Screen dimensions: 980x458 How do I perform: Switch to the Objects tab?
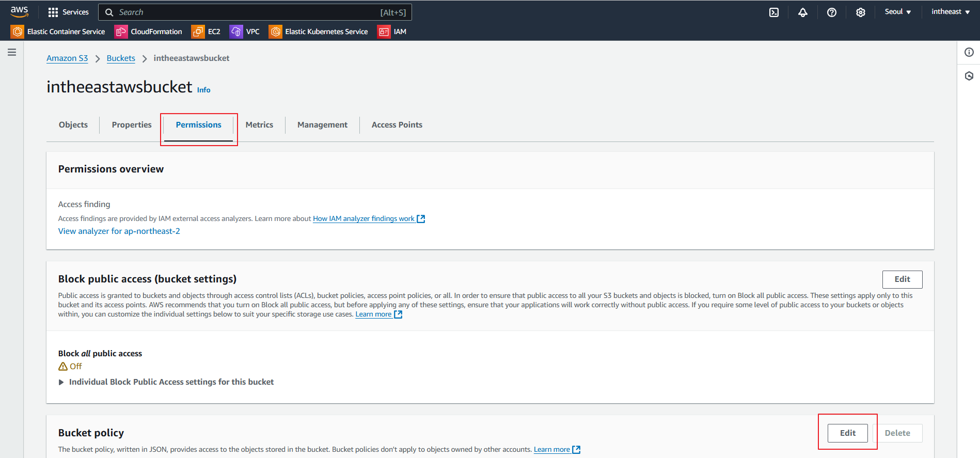[73, 125]
